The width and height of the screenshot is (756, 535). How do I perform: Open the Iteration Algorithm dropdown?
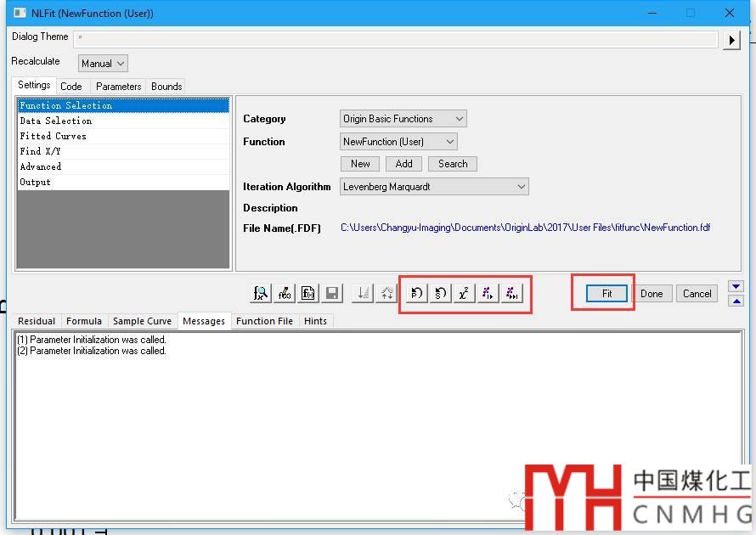coord(434,187)
